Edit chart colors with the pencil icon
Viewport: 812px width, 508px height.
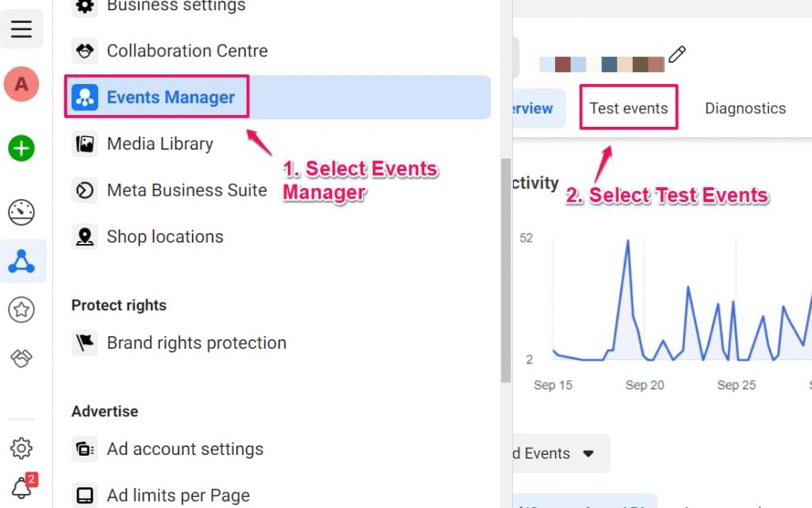tap(678, 55)
